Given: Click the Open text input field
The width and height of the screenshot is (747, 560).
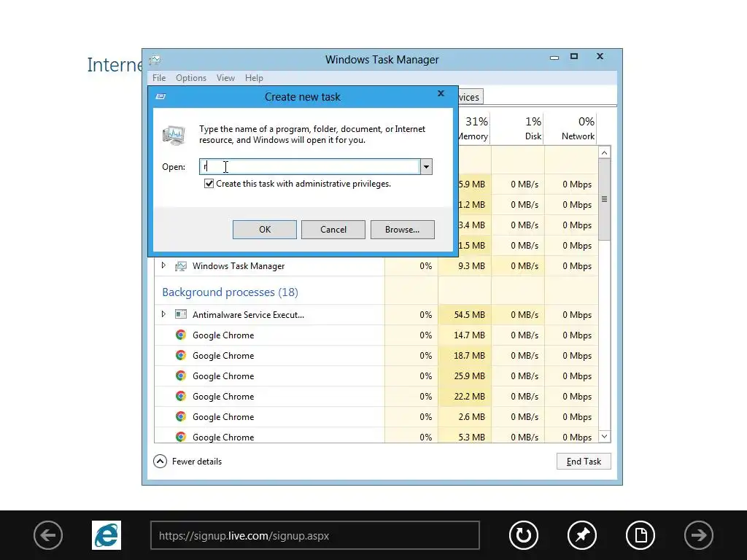Looking at the screenshot, I should (309, 167).
